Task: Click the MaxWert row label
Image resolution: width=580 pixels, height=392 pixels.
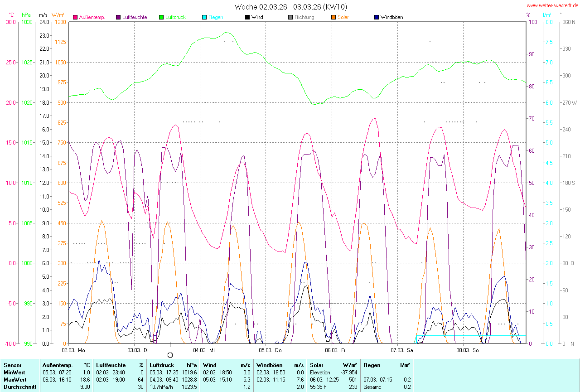Action: [x=15, y=379]
